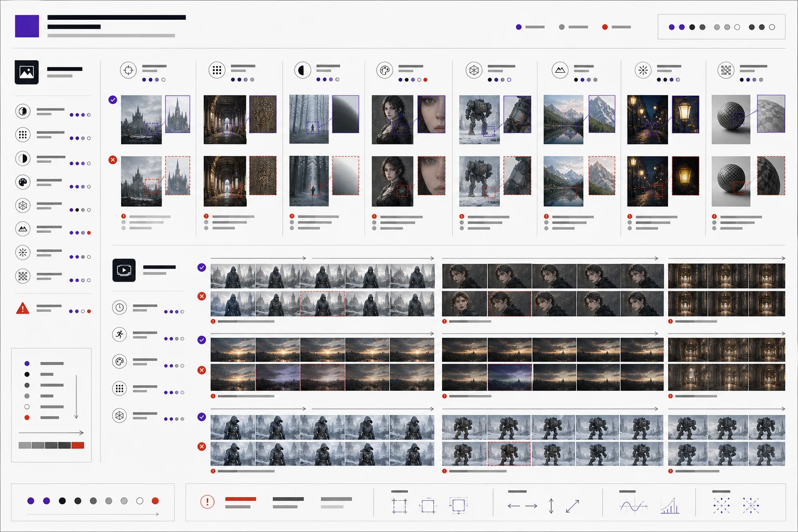Select the red dot legend item at top
This screenshot has width=798, height=532.
(616, 27)
